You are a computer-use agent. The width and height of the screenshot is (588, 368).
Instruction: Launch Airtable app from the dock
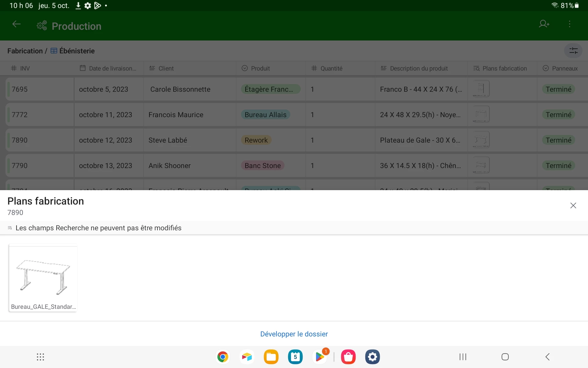point(247,357)
